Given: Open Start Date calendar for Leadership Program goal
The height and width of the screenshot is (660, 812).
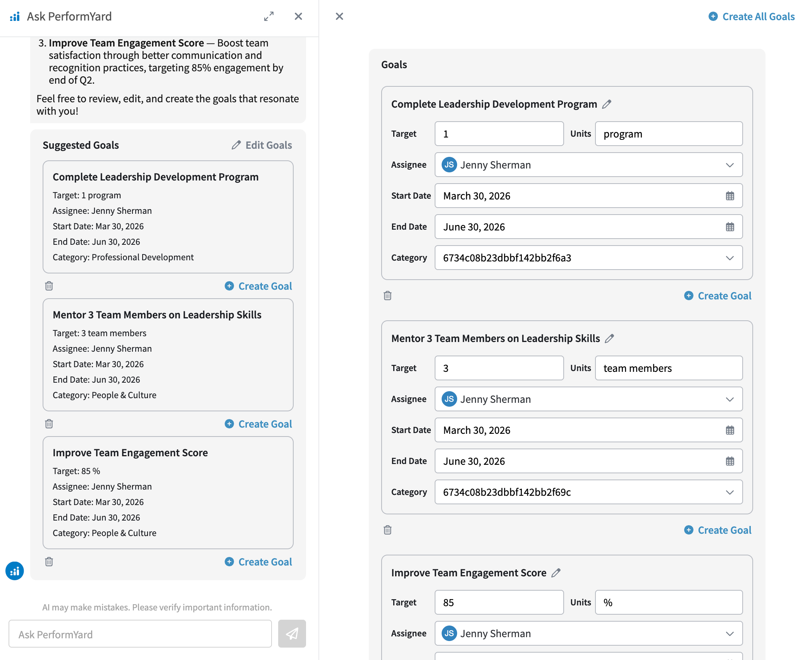Looking at the screenshot, I should pyautogui.click(x=730, y=196).
